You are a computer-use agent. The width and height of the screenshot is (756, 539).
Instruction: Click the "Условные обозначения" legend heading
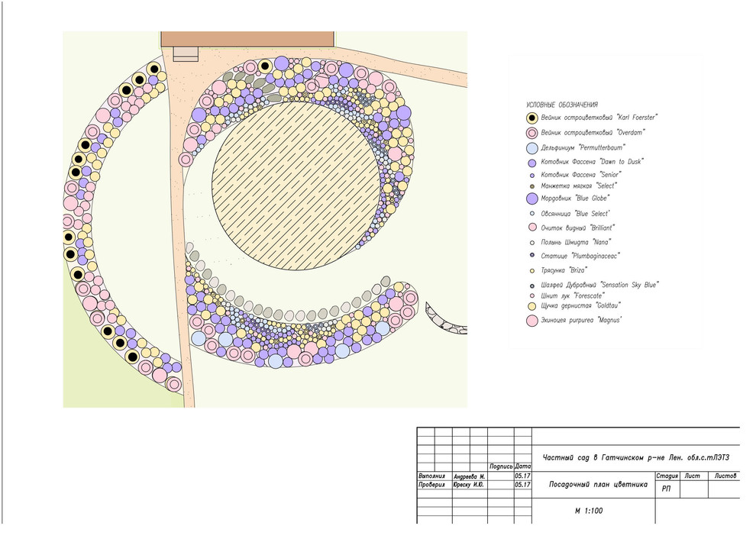561,105
